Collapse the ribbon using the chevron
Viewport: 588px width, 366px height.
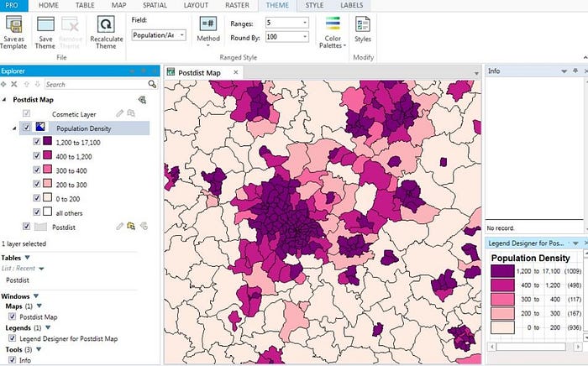pyautogui.click(x=585, y=58)
